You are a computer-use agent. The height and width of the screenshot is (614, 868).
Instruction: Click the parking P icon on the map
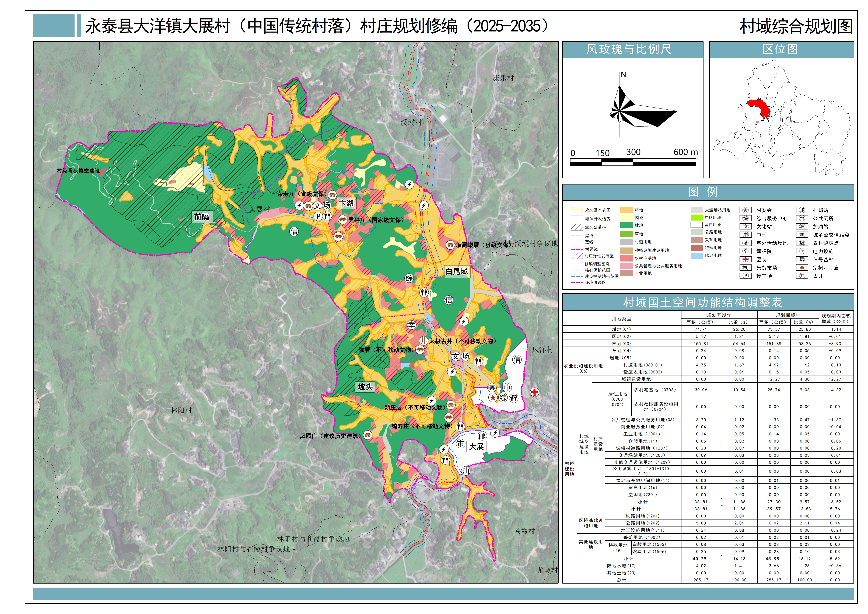tap(318, 216)
